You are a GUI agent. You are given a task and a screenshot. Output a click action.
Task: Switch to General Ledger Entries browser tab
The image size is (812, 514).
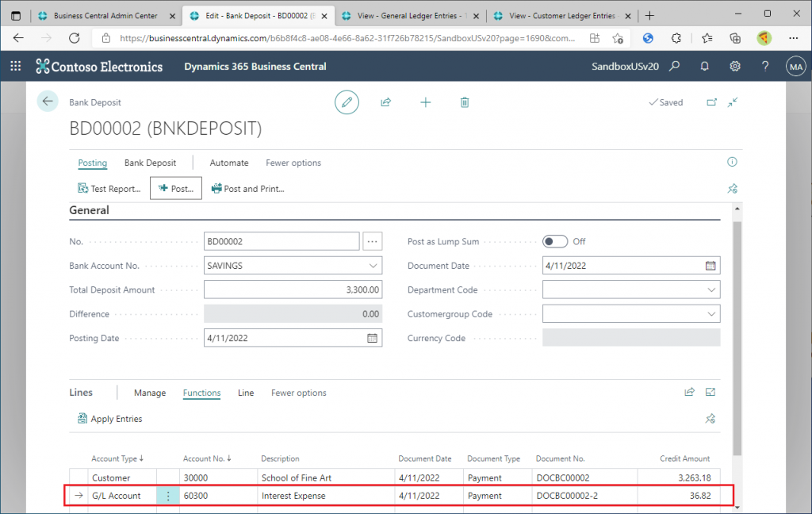[x=409, y=16]
